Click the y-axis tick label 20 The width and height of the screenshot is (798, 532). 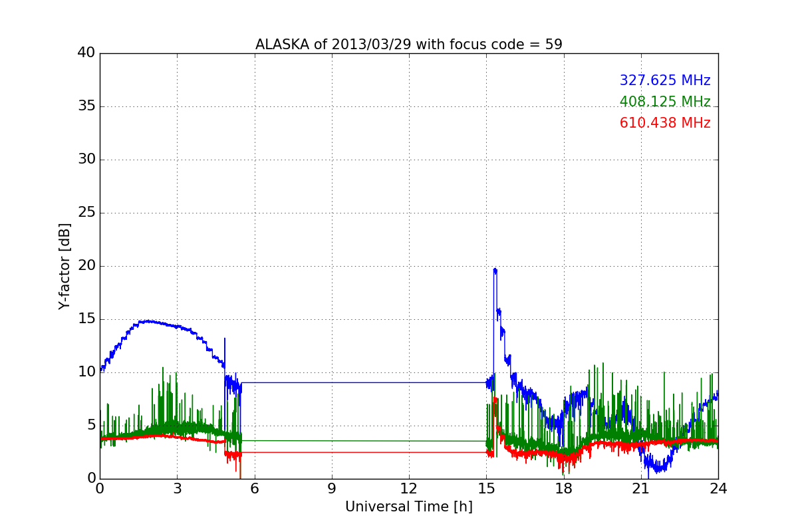click(86, 266)
